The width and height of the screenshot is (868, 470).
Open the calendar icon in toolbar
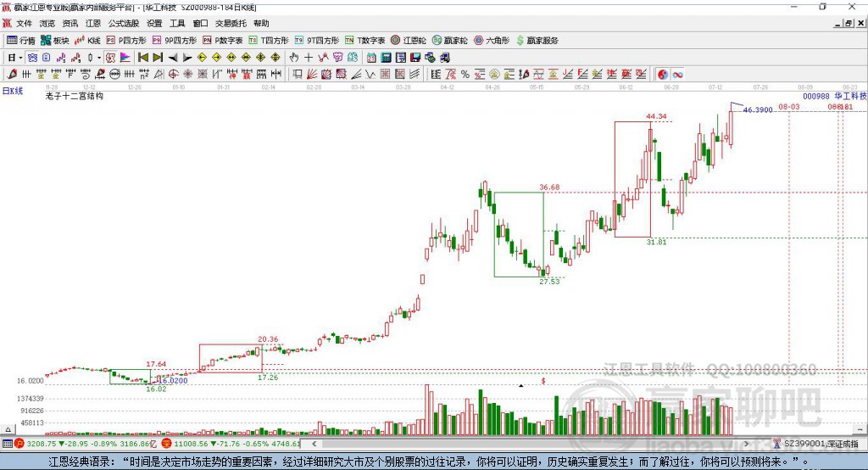coord(371,58)
